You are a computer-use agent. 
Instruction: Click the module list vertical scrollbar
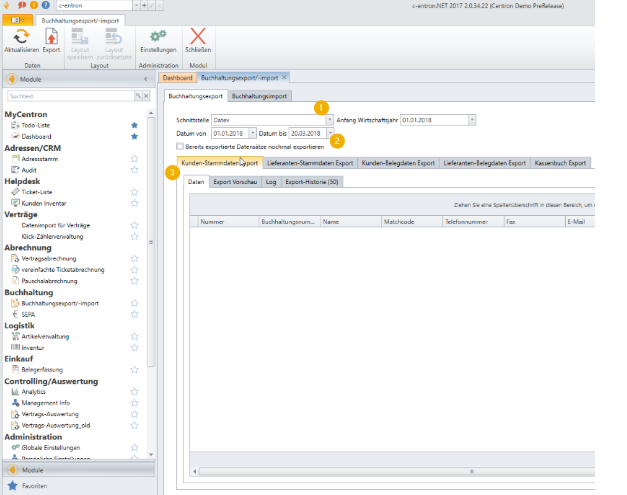coord(151,240)
